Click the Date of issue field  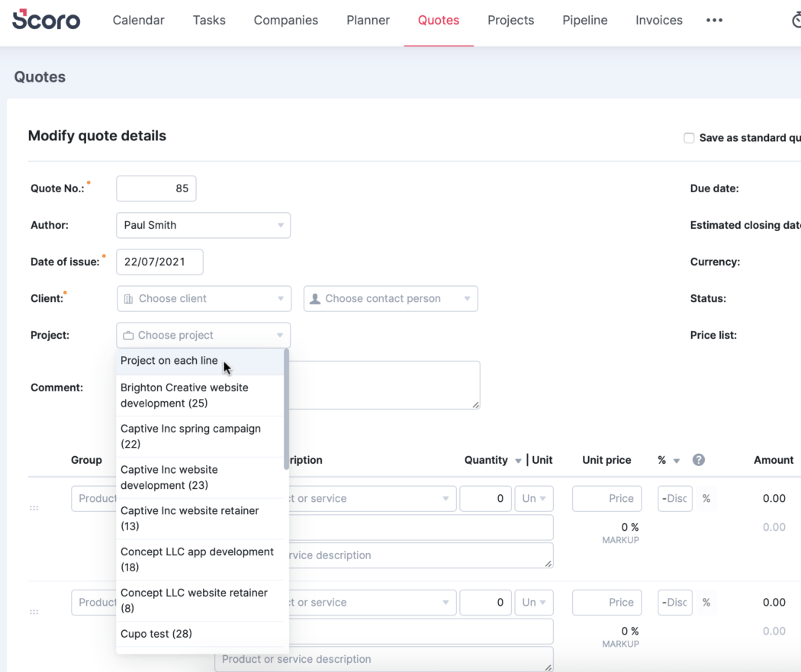160,262
